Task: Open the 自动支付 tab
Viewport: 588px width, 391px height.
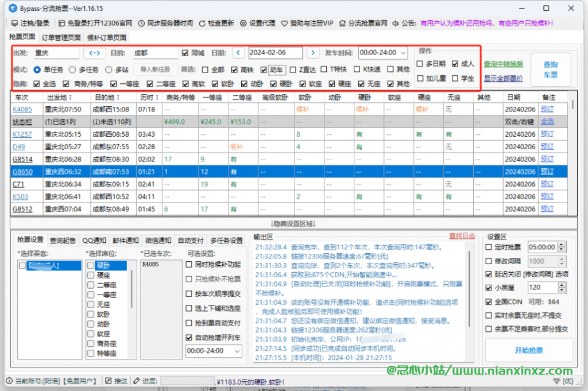Action: [x=191, y=241]
